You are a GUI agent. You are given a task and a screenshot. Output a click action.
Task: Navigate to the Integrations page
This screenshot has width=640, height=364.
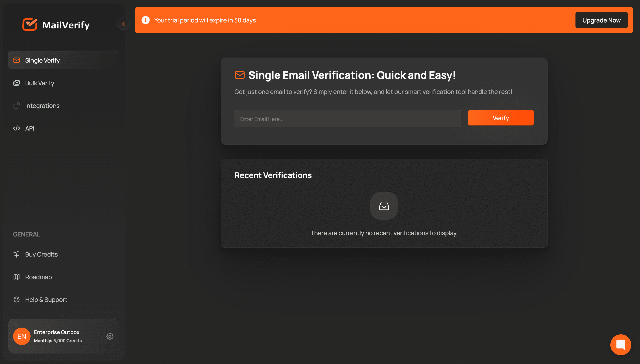click(42, 105)
